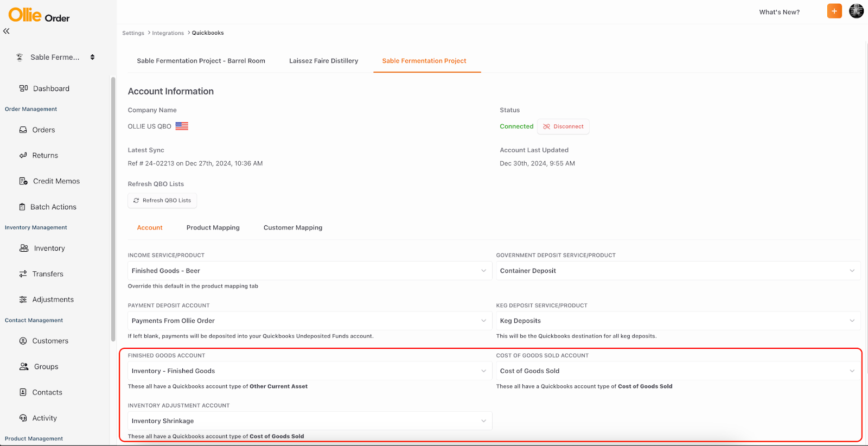Image resolution: width=868 pixels, height=446 pixels.
Task: Collapse the sidebar with double chevron icon
Action: click(x=7, y=31)
